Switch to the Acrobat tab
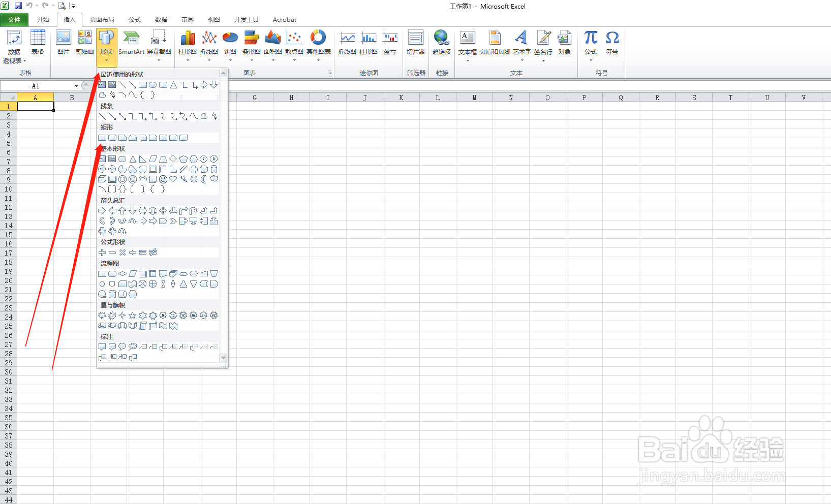This screenshot has width=831, height=504. tap(285, 19)
